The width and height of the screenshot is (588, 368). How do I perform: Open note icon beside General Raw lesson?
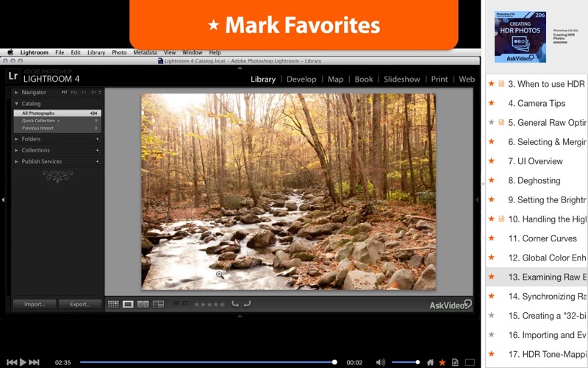pyautogui.click(x=501, y=122)
